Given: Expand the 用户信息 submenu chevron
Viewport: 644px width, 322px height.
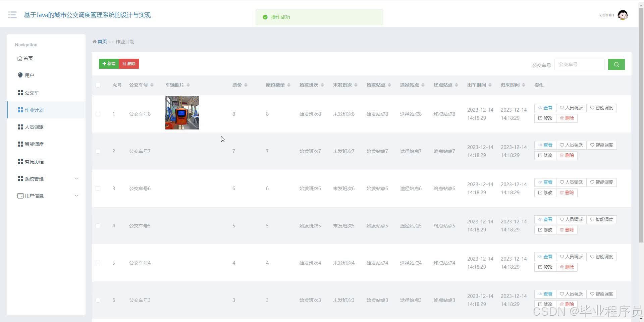Looking at the screenshot, I should coord(76,196).
